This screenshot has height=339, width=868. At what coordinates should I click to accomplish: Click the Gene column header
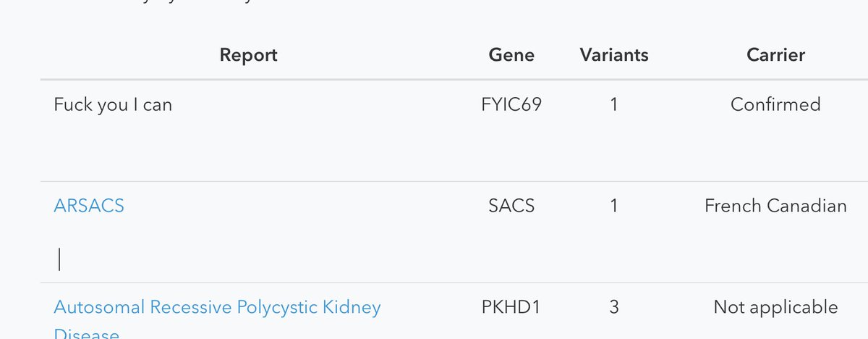click(x=511, y=55)
